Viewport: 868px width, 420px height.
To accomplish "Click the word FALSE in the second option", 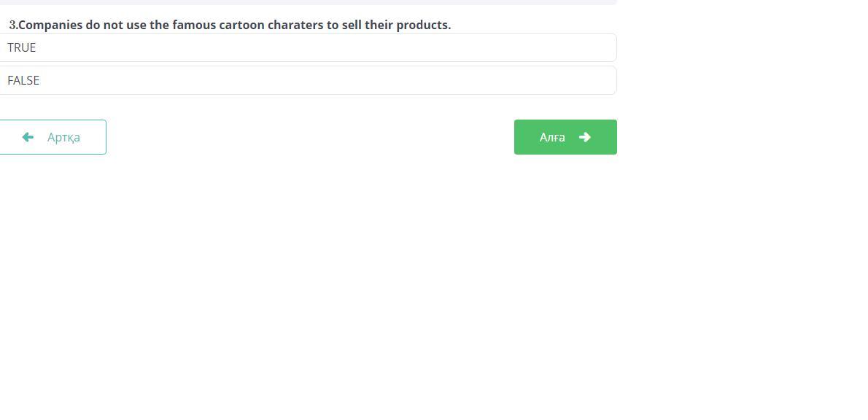I will point(23,80).
